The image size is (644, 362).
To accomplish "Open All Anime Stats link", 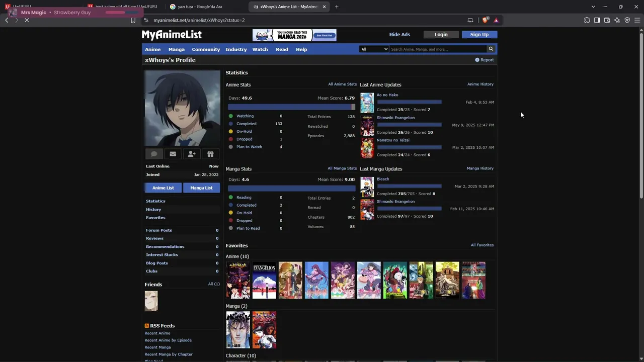I will 342,84.
